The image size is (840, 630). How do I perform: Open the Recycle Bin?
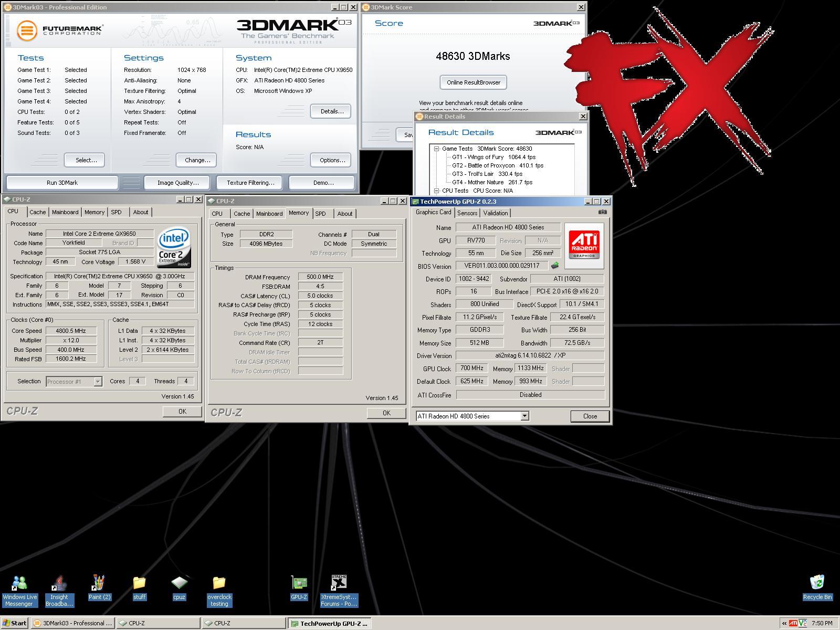[x=817, y=588]
